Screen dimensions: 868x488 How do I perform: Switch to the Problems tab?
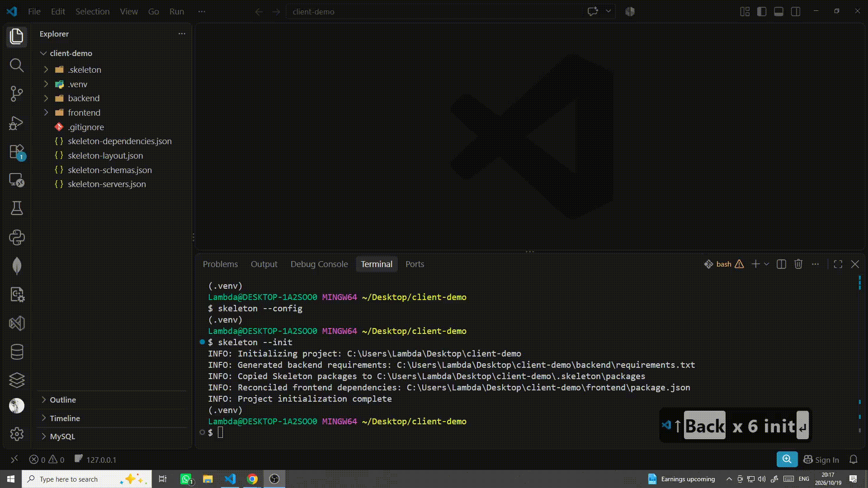(x=220, y=264)
